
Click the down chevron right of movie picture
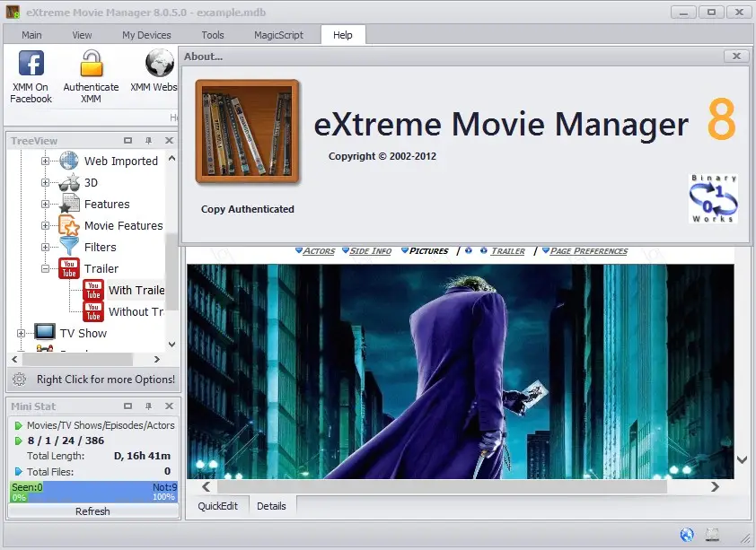(742, 460)
